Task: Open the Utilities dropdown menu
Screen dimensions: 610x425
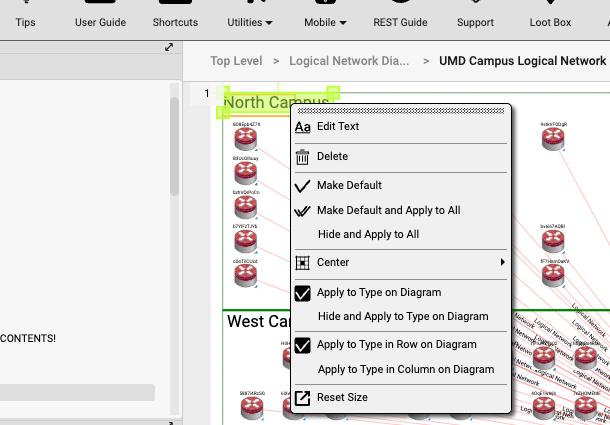Action: point(250,22)
